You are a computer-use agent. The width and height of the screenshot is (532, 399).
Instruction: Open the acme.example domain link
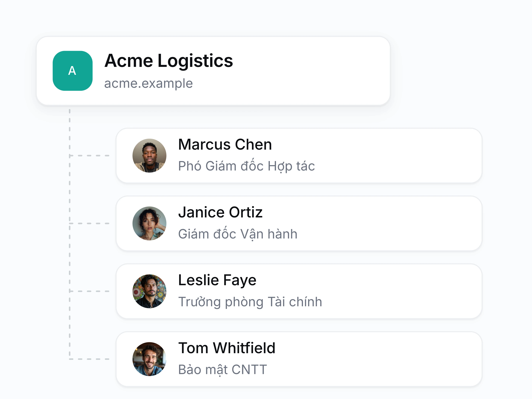point(148,83)
